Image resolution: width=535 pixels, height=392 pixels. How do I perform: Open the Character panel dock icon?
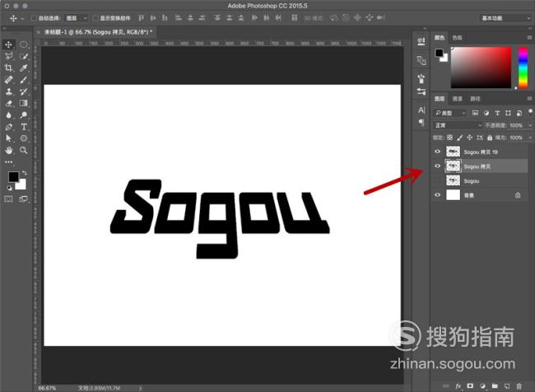click(421, 110)
